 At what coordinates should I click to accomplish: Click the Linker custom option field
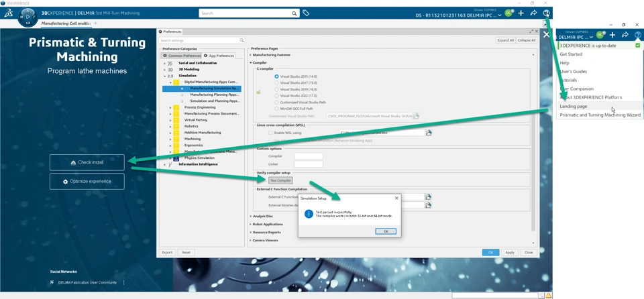click(x=309, y=164)
